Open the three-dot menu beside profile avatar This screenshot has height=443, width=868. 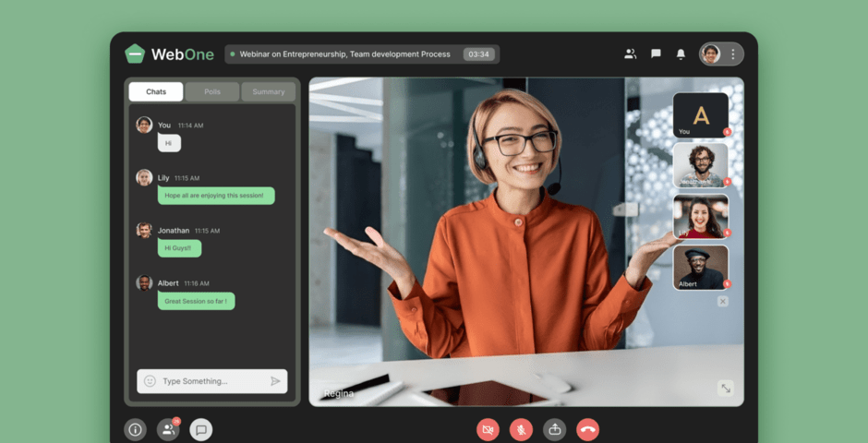[733, 54]
